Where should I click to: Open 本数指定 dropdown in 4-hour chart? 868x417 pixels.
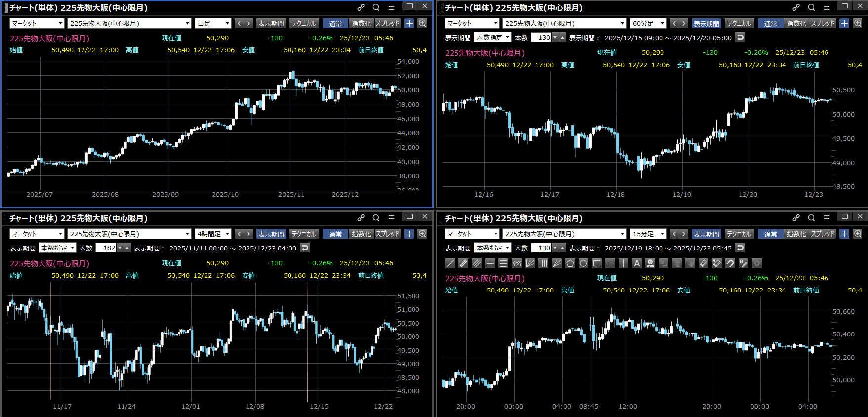pos(58,248)
